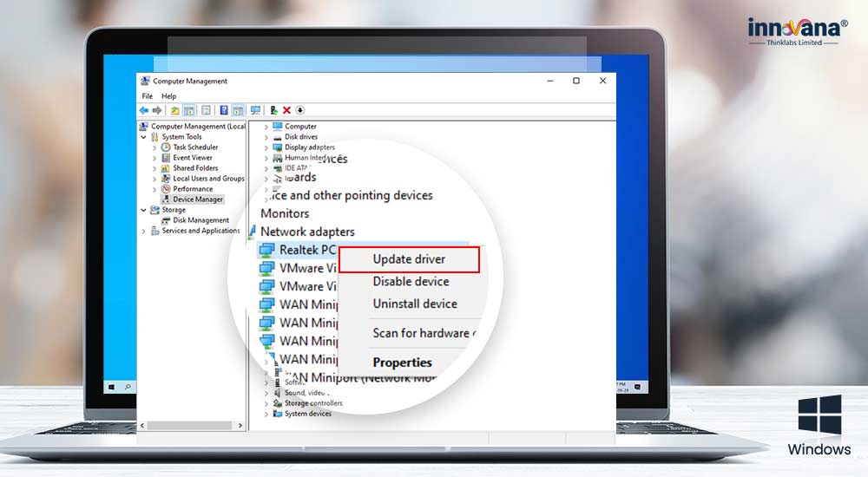Screen dimensions: 868x477
Task: Click the circled down arrow Disable icon
Action: pos(300,111)
